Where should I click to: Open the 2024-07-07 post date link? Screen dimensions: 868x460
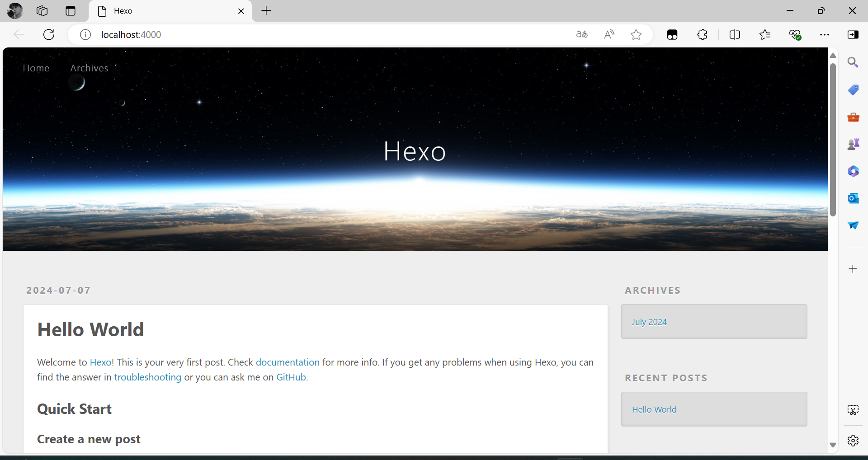point(58,291)
